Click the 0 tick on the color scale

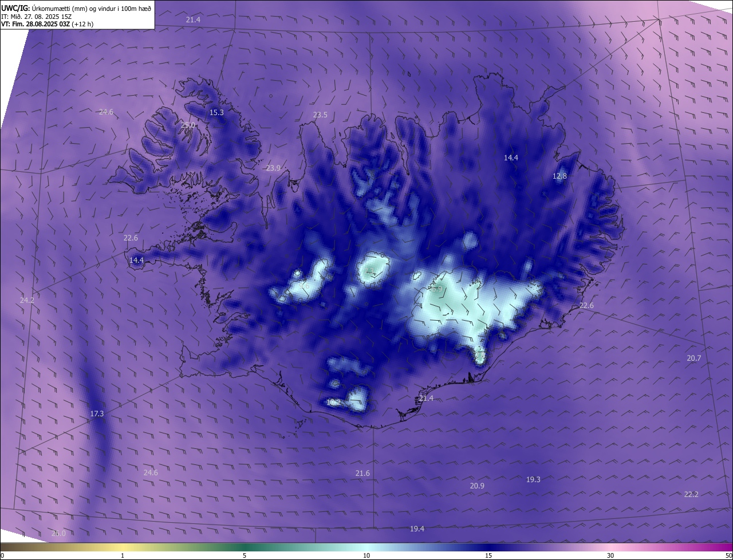(x=2, y=555)
